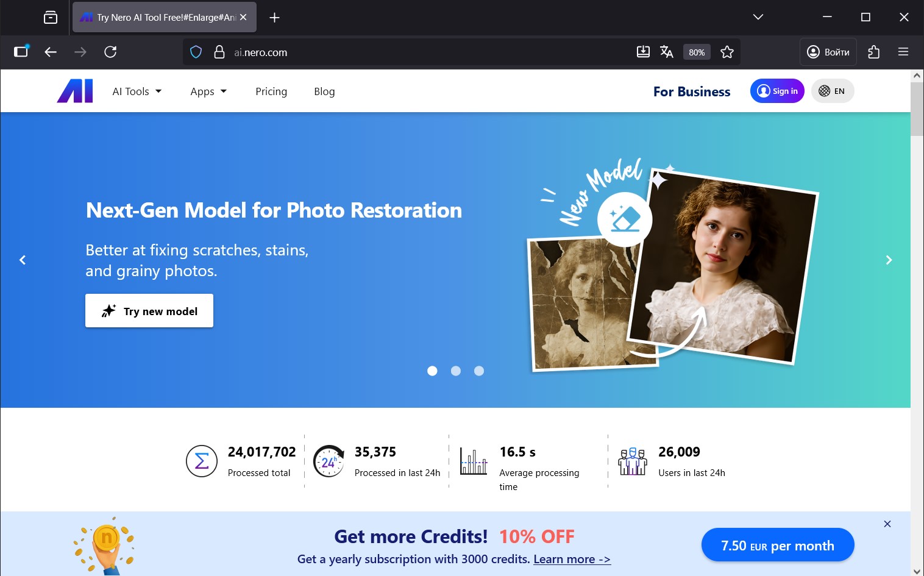Screen dimensions: 924x576
Task: Select the Try Nero AI Tool tab
Action: [x=165, y=17]
